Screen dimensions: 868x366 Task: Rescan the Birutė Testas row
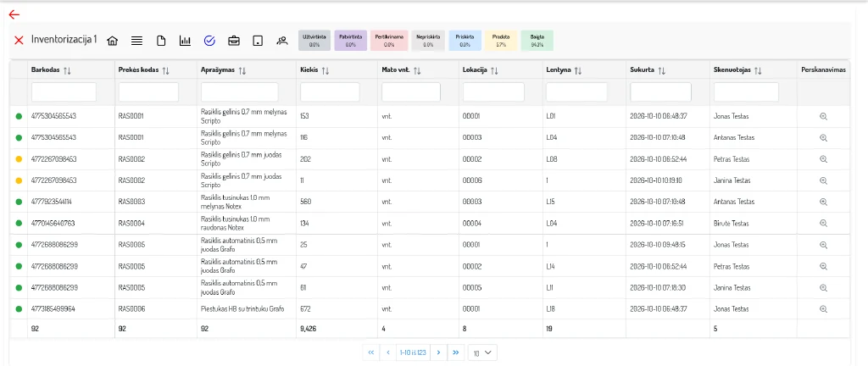[823, 223]
